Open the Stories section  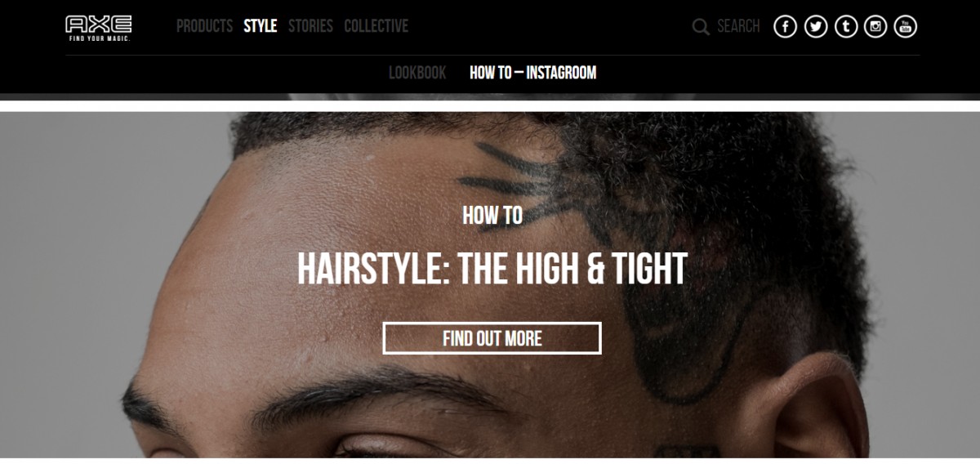click(310, 26)
